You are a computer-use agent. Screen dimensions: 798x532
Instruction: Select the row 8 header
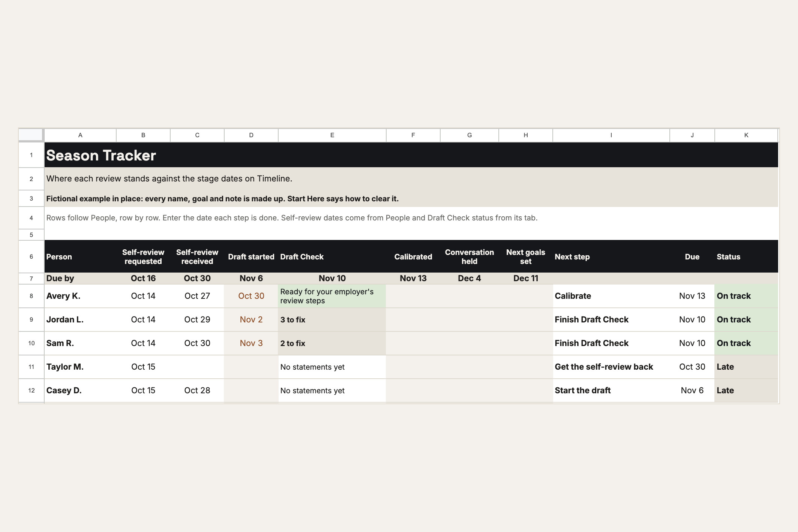click(31, 296)
